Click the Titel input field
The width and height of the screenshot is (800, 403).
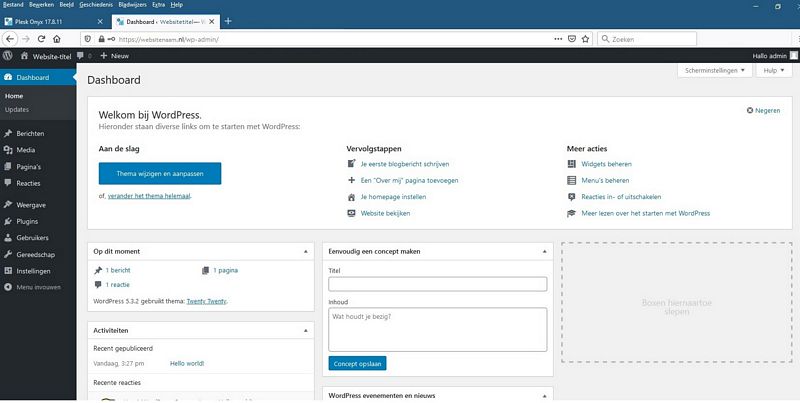pyautogui.click(x=438, y=284)
